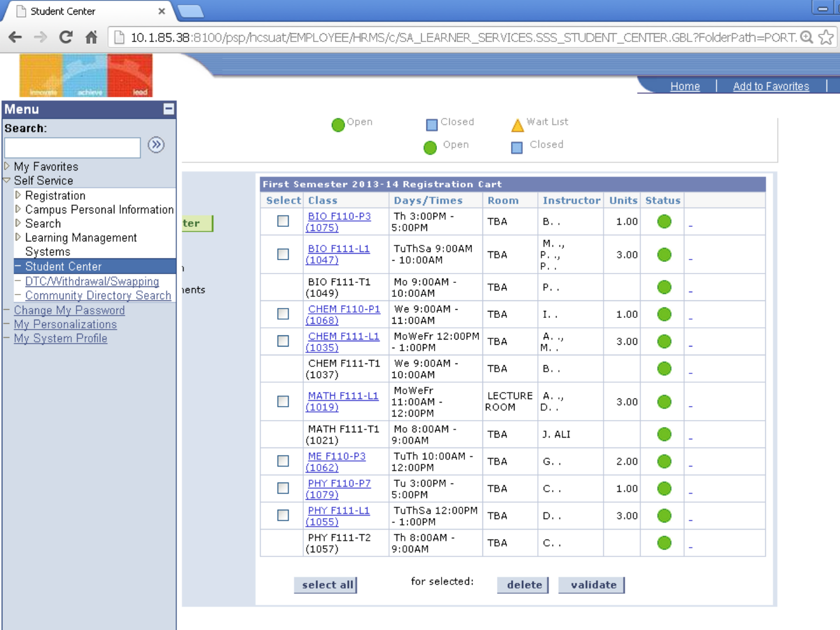Click the browser back arrow
The image size is (840, 630).
[x=16, y=37]
